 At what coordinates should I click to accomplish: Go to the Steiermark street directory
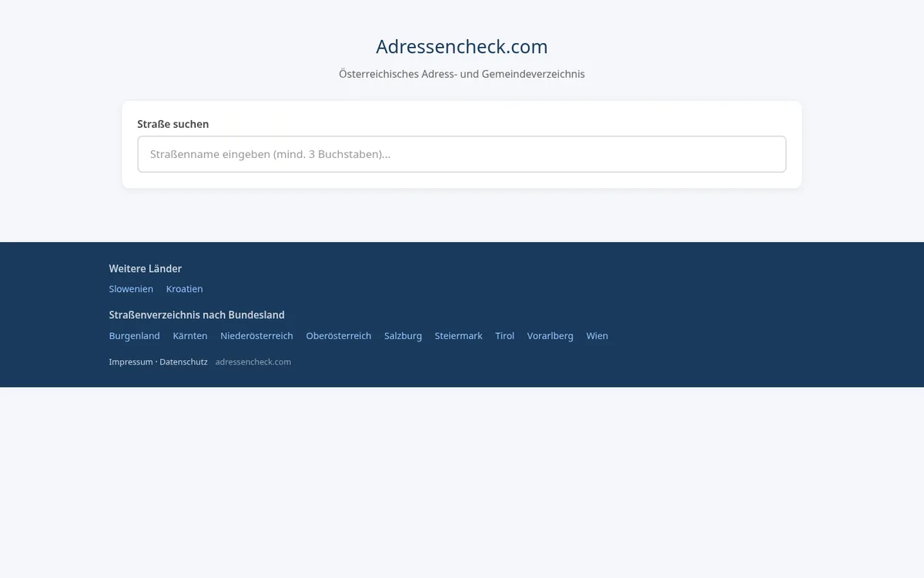[458, 336]
